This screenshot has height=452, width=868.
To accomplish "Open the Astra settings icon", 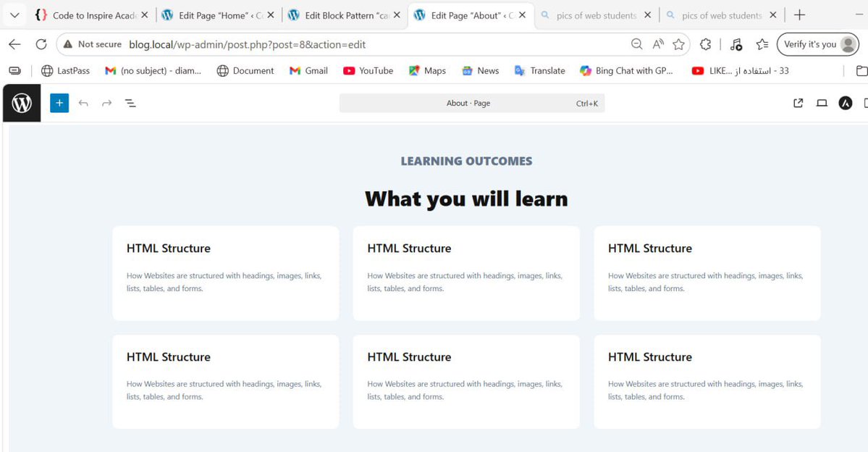I will pos(846,103).
